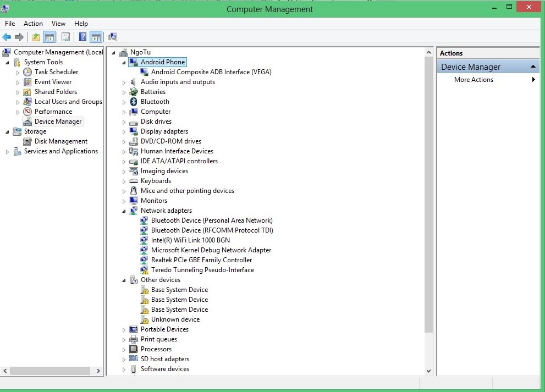Viewport: 545px width, 392px height.
Task: Select Android Composite ADB Interface (VEGA)
Action: 211,72
